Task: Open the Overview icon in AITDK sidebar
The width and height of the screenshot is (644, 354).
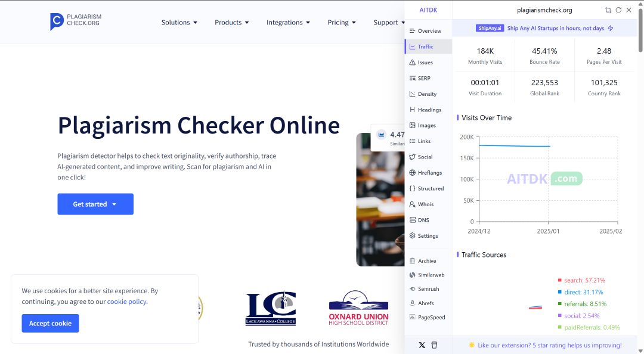Action: pos(412,31)
